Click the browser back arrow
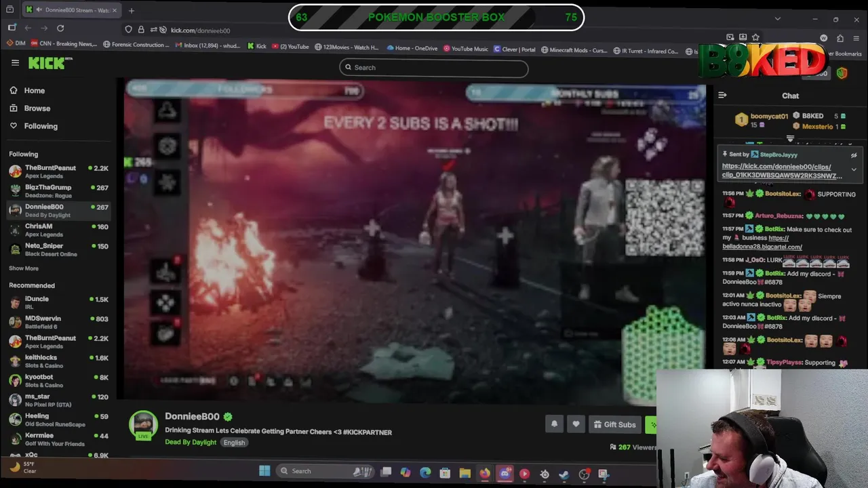This screenshot has width=868, height=488. pyautogui.click(x=28, y=28)
